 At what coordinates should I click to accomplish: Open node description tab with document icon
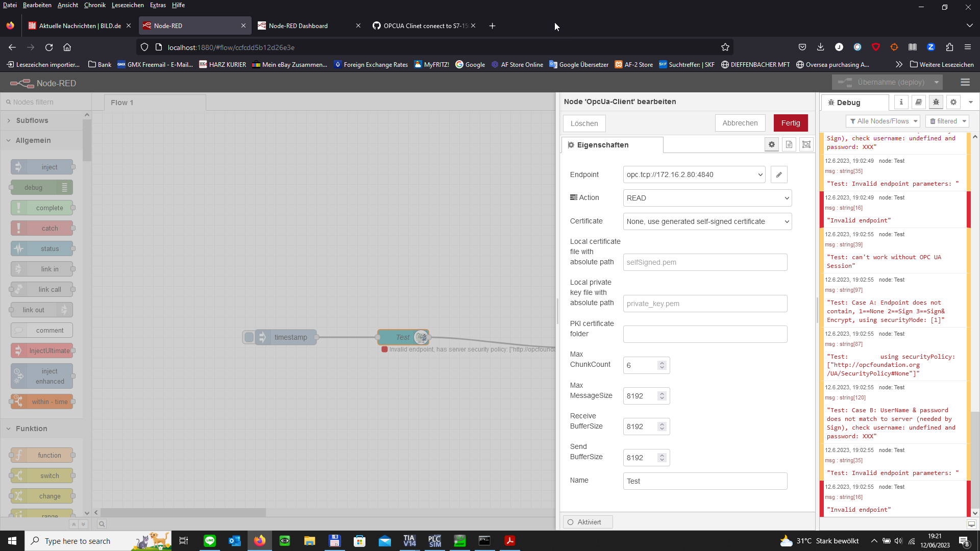[x=789, y=144]
